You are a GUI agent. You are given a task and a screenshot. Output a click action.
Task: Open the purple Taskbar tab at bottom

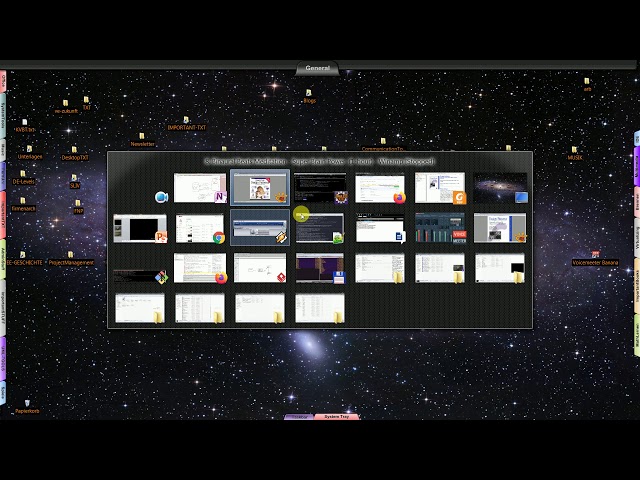pos(299,417)
